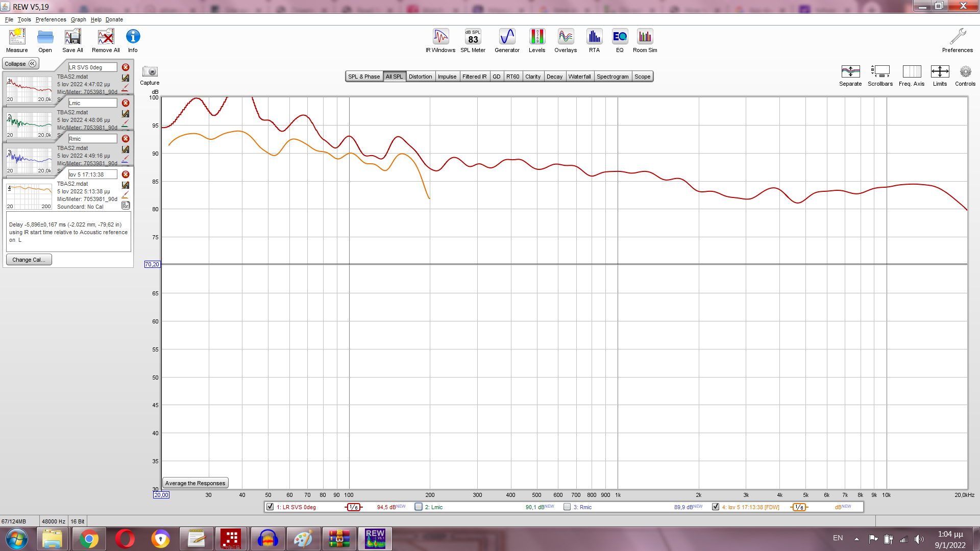Viewport: 980px width, 551px height.
Task: Enable the Rmic trace checkbox
Action: click(567, 507)
